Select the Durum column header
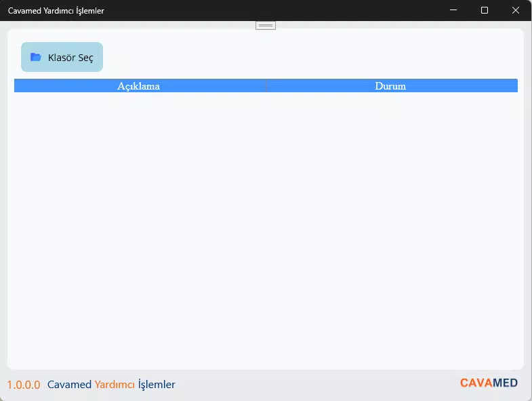The width and height of the screenshot is (532, 401). [x=392, y=85]
